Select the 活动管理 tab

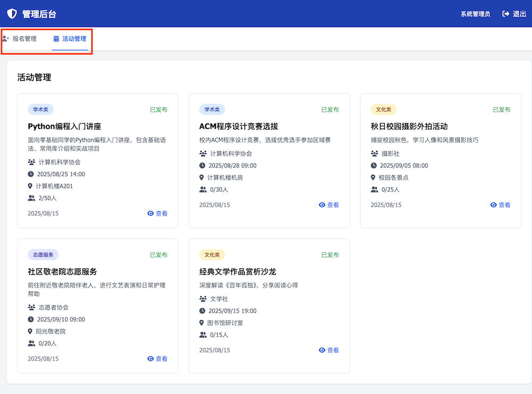tap(70, 39)
